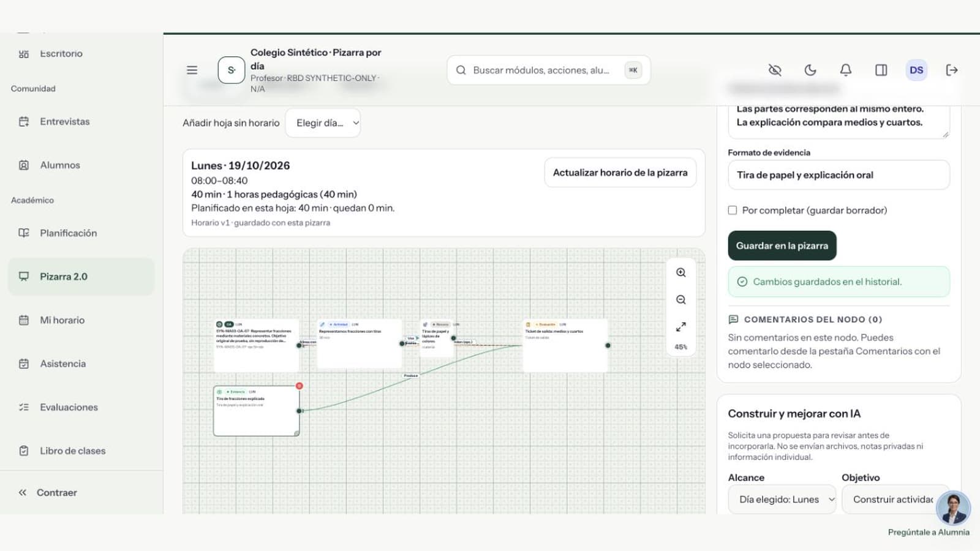This screenshot has height=551, width=980.
Task: Zoom in on the pizarra canvas
Action: click(680, 272)
